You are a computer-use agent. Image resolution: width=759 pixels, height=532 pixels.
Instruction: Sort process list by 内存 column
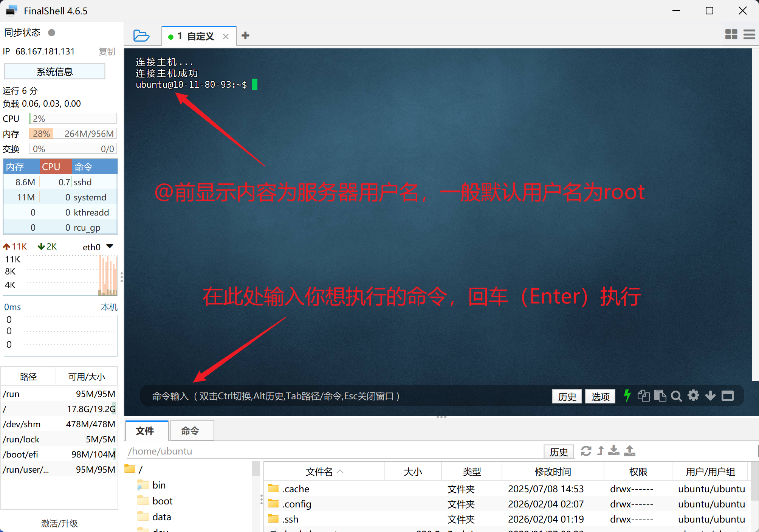coord(21,167)
